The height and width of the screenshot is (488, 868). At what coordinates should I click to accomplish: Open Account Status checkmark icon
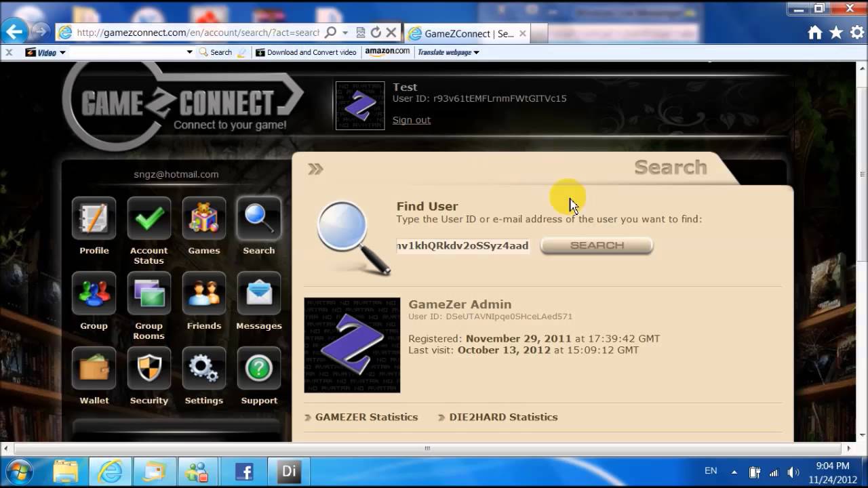pos(149,219)
